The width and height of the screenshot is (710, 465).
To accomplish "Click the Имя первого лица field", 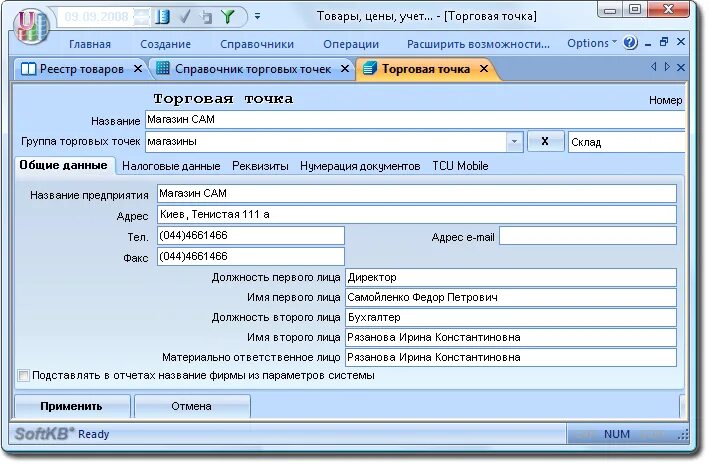I will click(x=511, y=297).
